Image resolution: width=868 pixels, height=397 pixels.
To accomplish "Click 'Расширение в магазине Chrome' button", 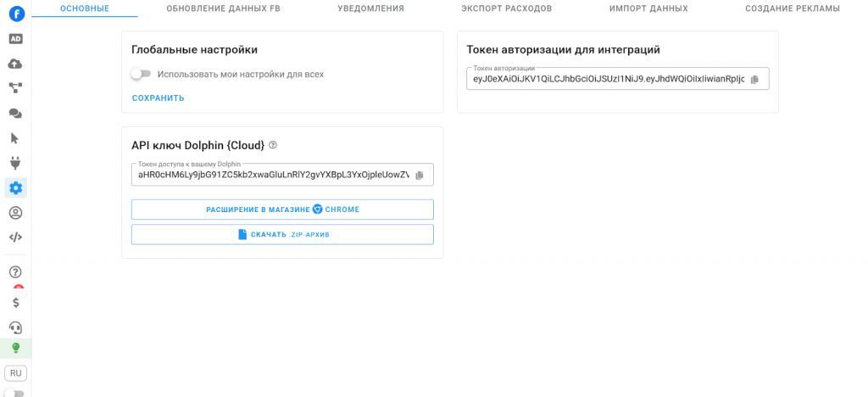I will [x=282, y=210].
